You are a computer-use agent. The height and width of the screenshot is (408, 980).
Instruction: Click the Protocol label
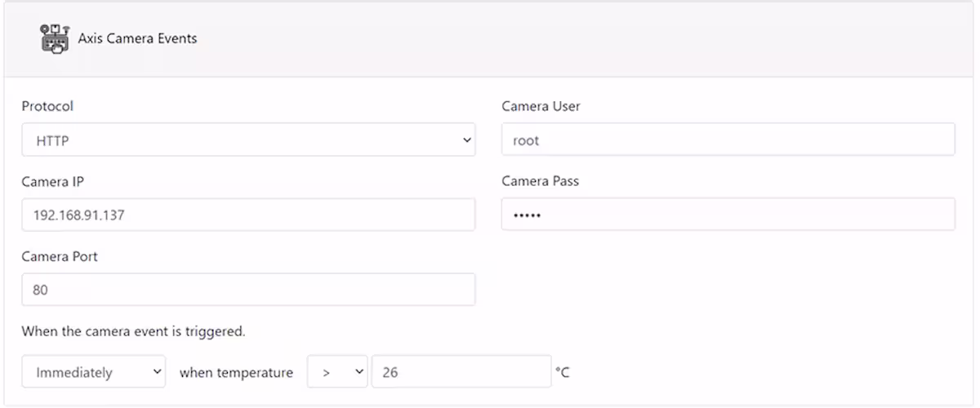tap(47, 107)
